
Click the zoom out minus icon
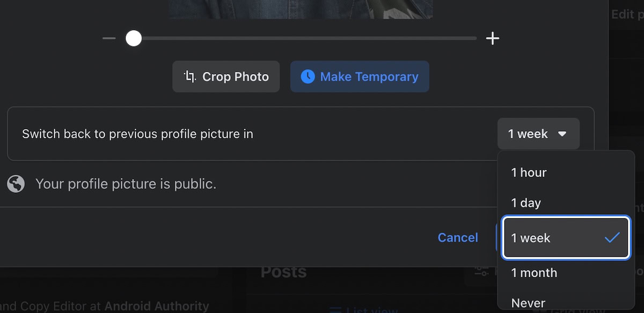pyautogui.click(x=109, y=39)
